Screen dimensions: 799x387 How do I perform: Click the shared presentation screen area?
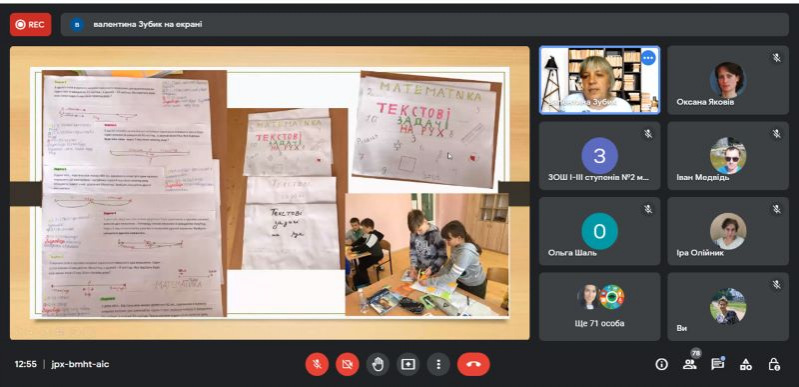coord(270,193)
